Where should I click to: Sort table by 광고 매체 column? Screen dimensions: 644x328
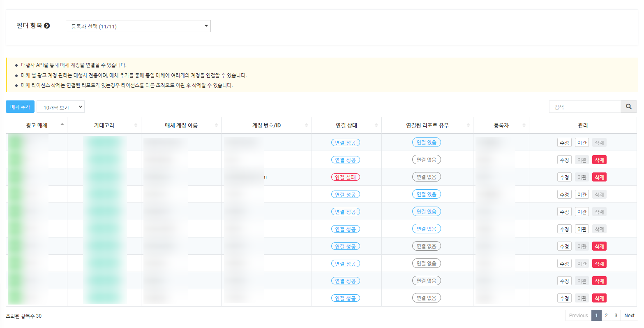(x=37, y=125)
